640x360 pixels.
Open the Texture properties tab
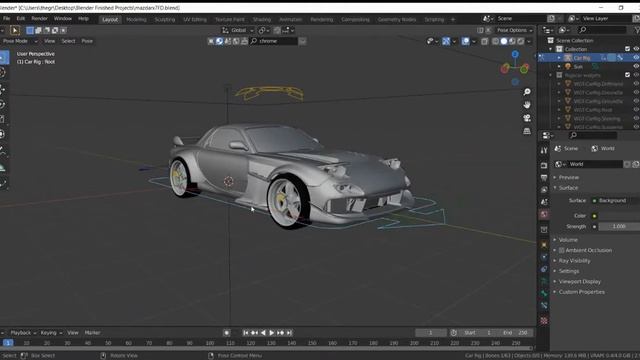click(x=544, y=321)
